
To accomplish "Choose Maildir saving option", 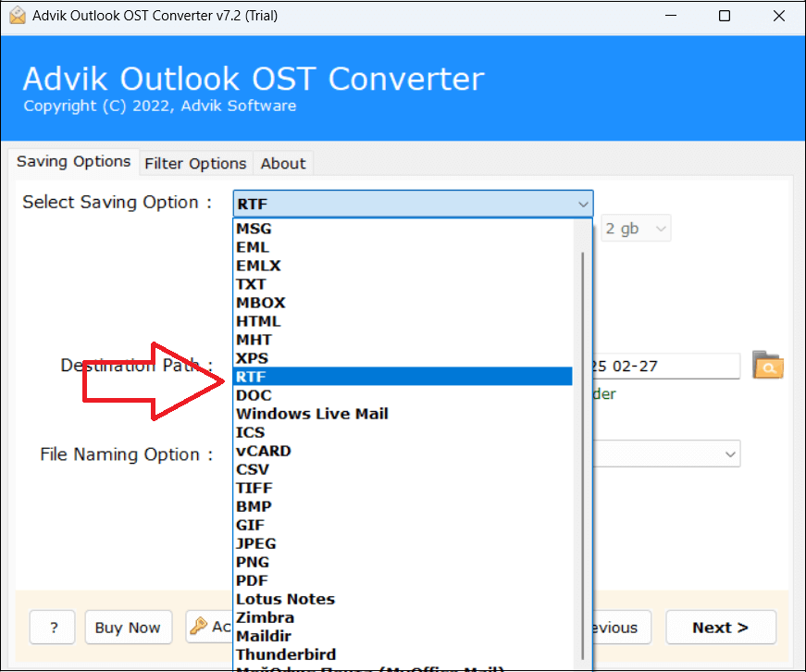I will click(403, 636).
